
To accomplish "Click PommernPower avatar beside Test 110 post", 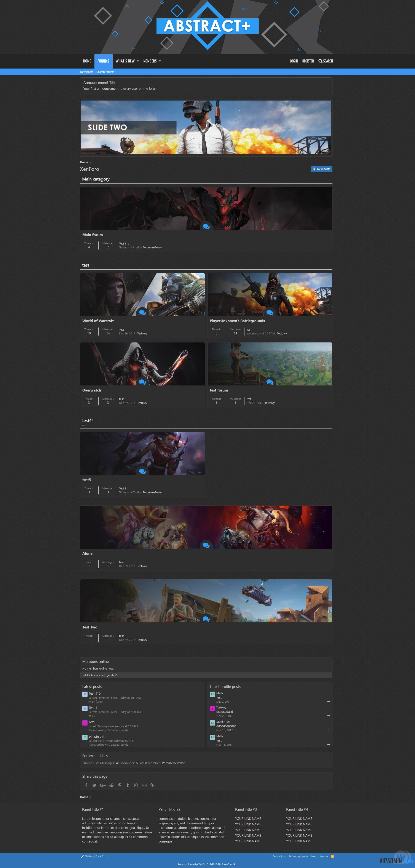I will point(85,694).
